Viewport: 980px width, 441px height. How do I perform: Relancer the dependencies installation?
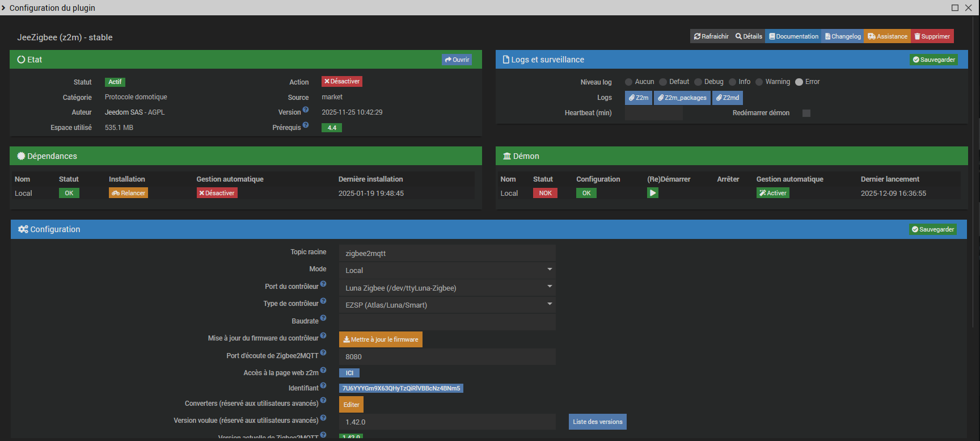128,193
